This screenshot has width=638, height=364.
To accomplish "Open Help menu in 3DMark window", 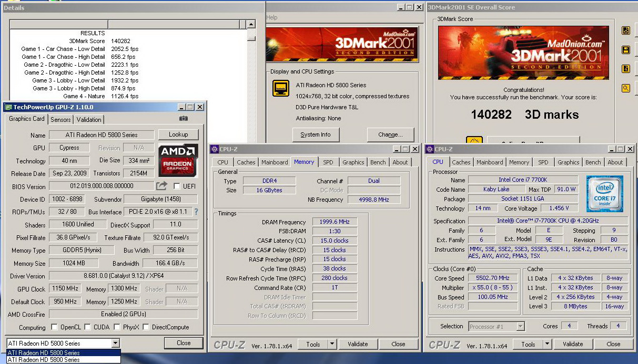I will 272,17.
